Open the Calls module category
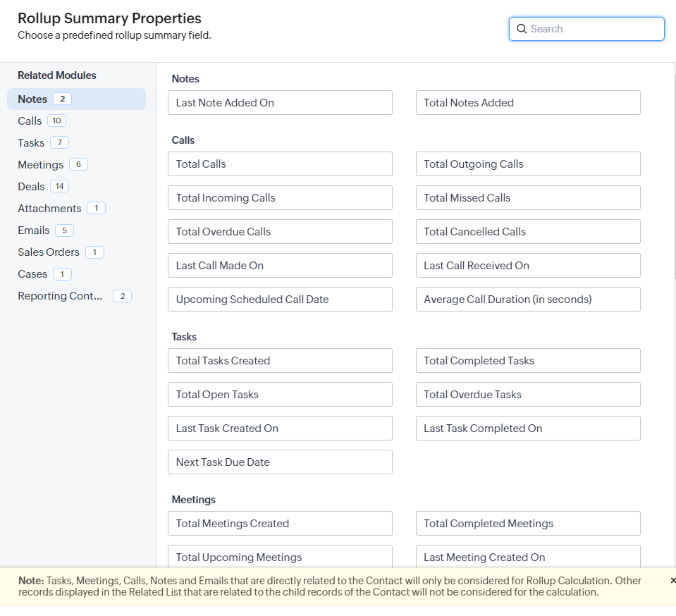 point(30,121)
